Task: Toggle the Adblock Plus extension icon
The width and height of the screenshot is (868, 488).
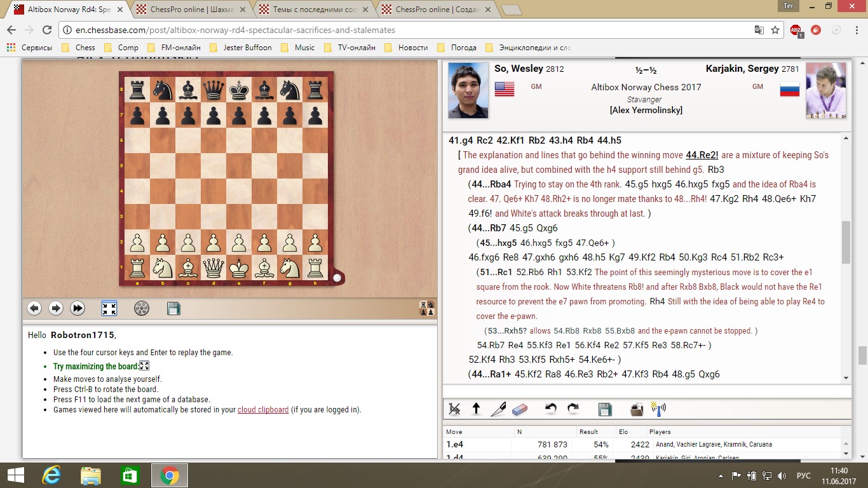Action: [796, 30]
